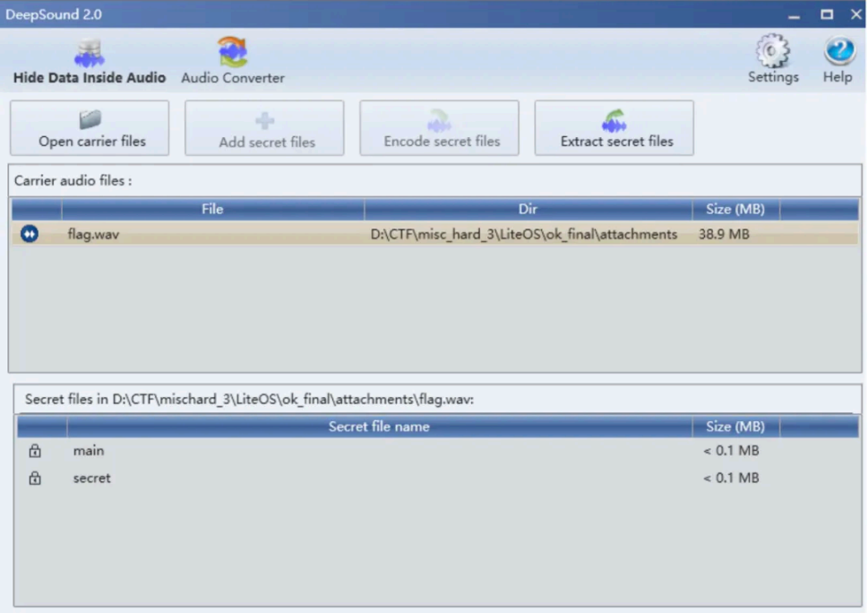Click the Encode secret files button

[x=440, y=128]
